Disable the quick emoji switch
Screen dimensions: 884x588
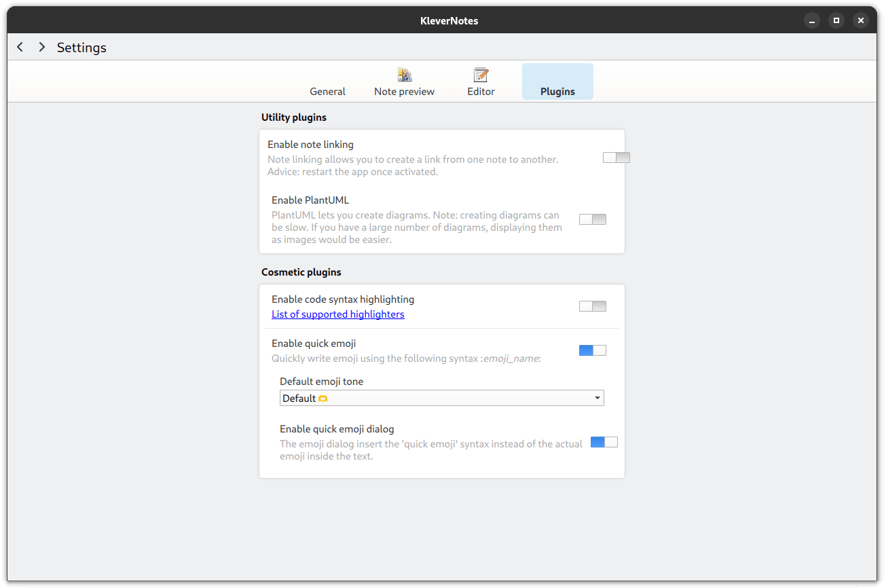click(592, 350)
